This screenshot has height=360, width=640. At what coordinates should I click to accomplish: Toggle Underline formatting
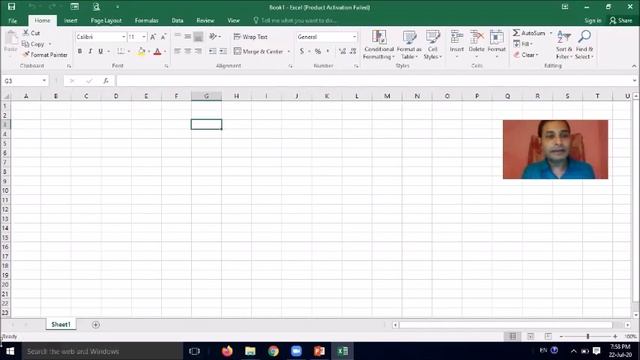[100, 51]
